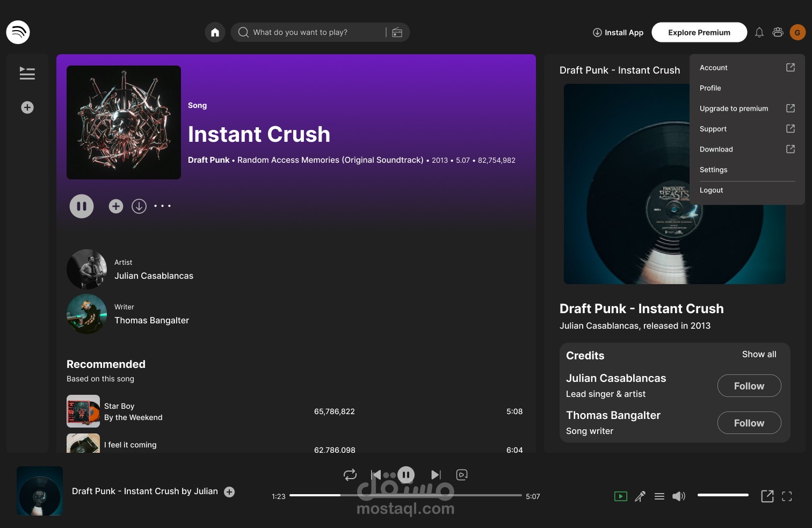Click the download song arrow icon
Viewport: 812px width, 528px height.
pos(139,206)
